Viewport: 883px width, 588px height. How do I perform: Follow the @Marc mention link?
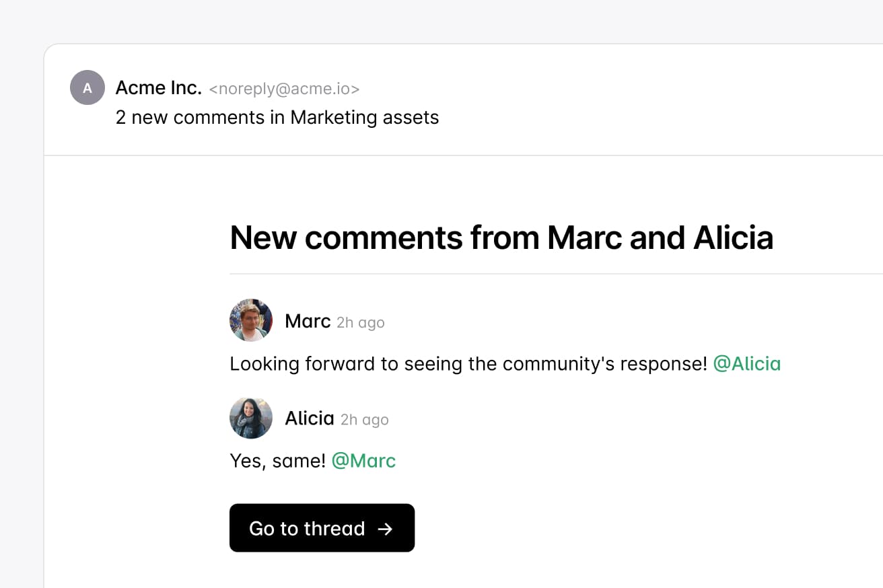point(363,461)
